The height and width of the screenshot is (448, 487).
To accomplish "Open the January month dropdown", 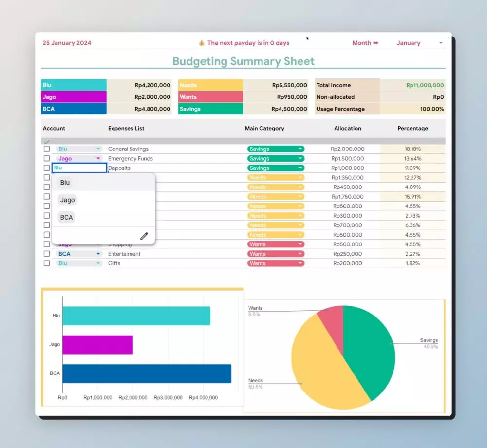I will pyautogui.click(x=441, y=43).
